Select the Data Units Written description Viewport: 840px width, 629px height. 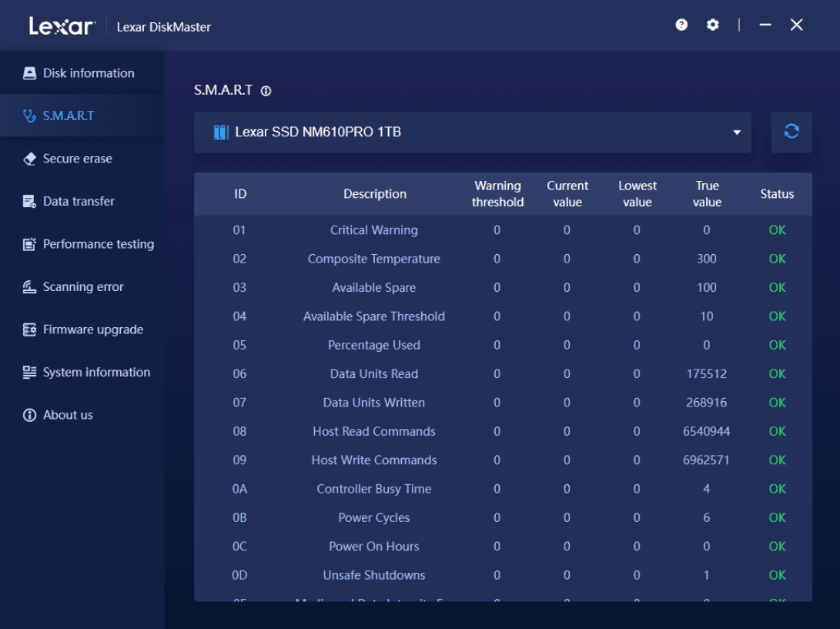[x=374, y=403]
